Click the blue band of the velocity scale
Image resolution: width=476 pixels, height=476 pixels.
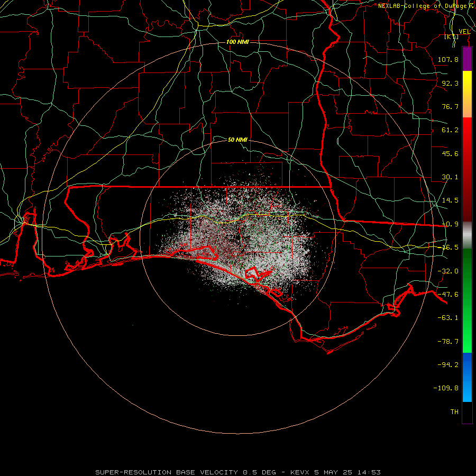[467, 377]
